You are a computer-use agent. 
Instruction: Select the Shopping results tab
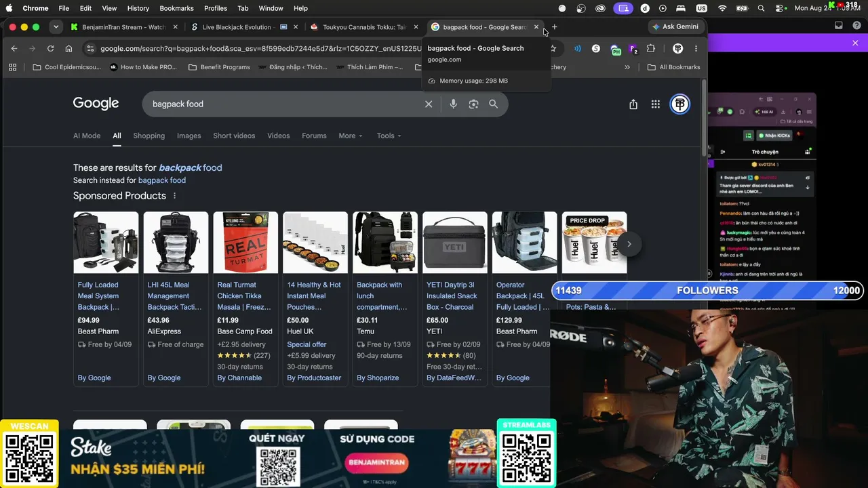(x=149, y=136)
